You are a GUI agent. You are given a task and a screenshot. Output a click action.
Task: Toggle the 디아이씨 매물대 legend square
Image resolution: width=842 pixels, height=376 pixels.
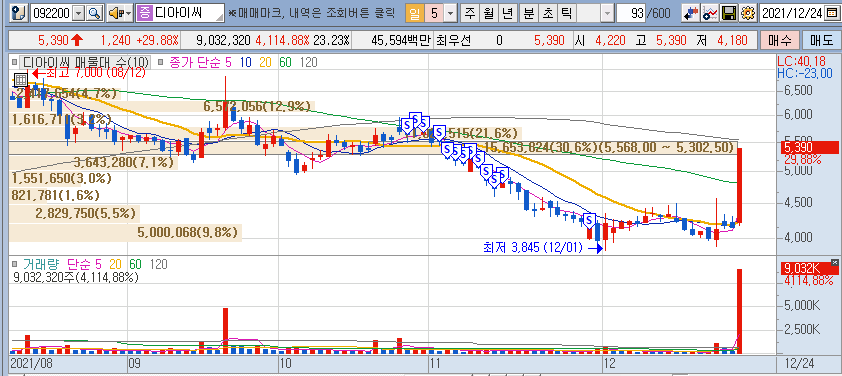point(14,62)
